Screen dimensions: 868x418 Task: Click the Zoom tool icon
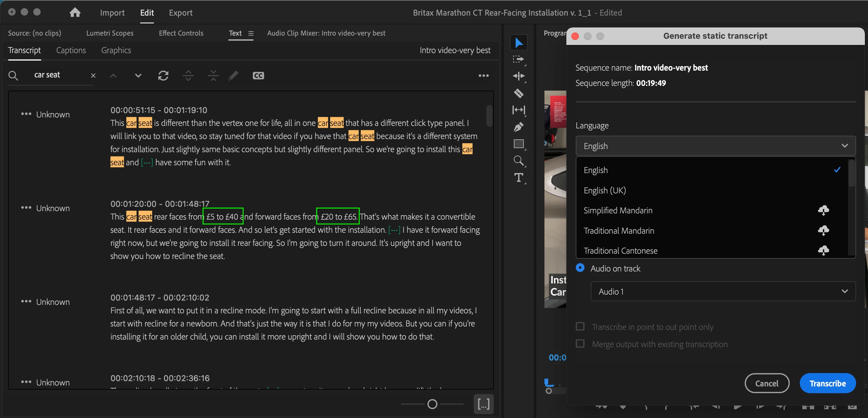[x=518, y=161]
